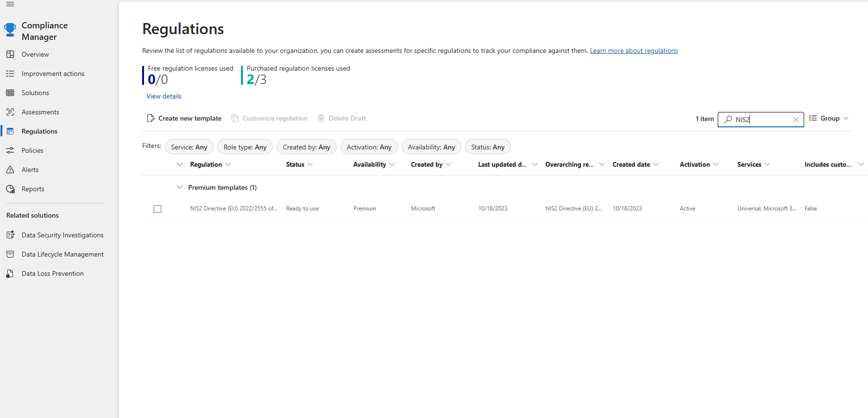Open the Services column menu

767,164
